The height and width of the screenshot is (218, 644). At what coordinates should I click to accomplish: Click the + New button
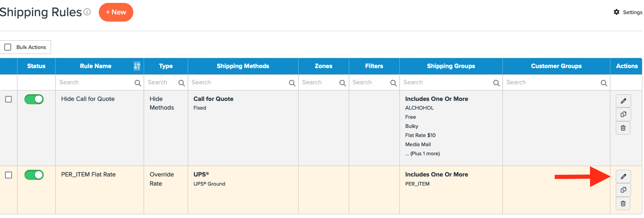coord(116,12)
